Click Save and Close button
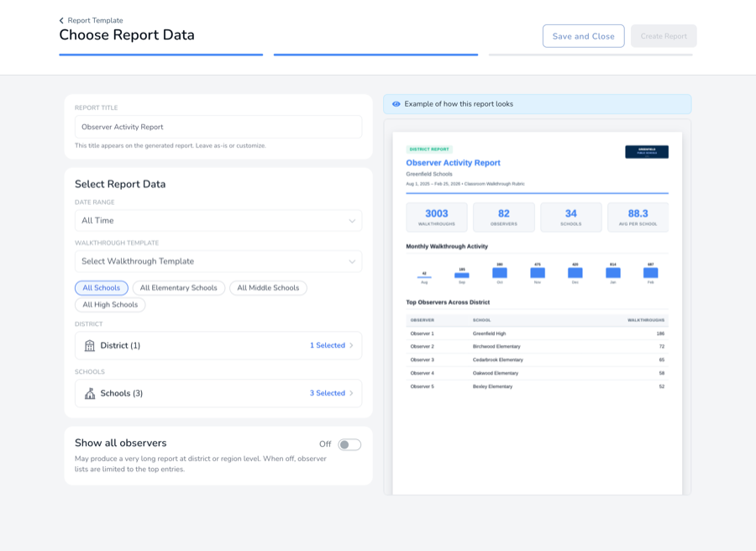 tap(584, 36)
